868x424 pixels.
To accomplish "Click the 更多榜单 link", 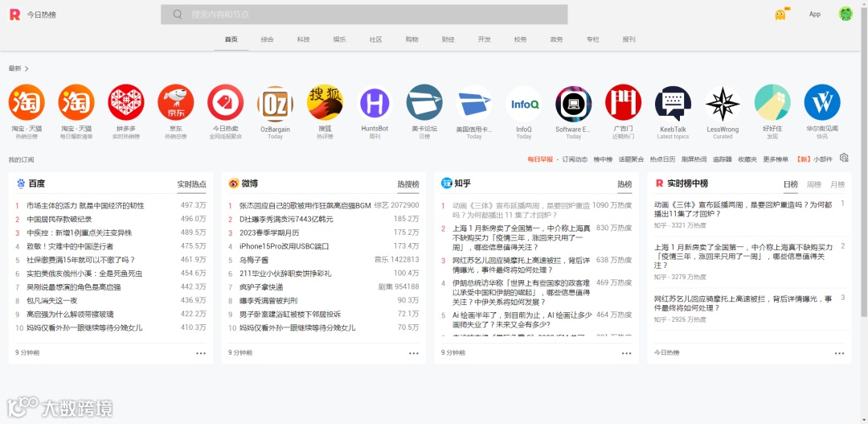I will [x=776, y=159].
